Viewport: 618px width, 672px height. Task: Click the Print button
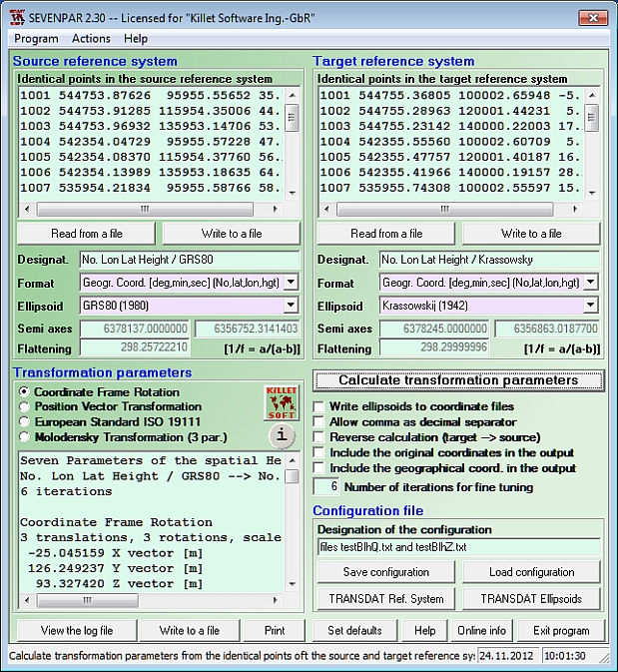coord(275,630)
